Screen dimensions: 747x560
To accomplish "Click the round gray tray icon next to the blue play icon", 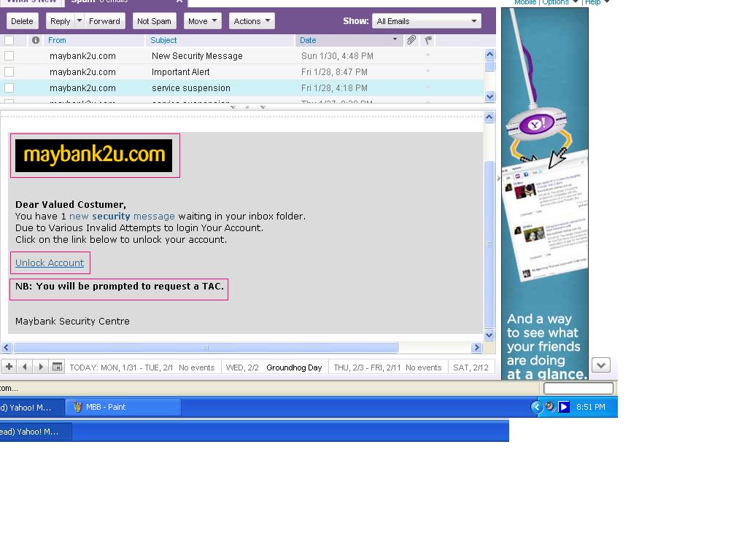I will point(550,406).
